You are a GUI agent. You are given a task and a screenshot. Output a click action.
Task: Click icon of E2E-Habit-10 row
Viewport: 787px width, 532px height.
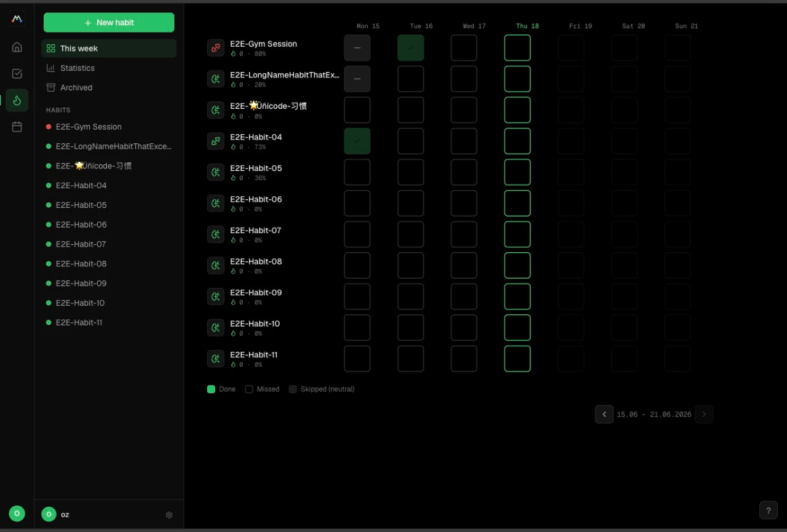(x=216, y=328)
